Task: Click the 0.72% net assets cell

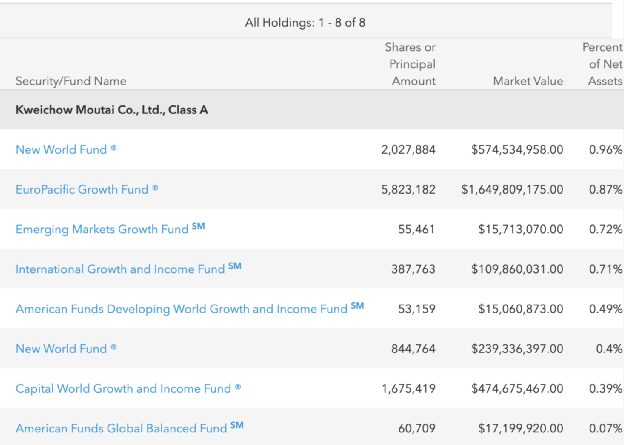Action: pyautogui.click(x=605, y=229)
